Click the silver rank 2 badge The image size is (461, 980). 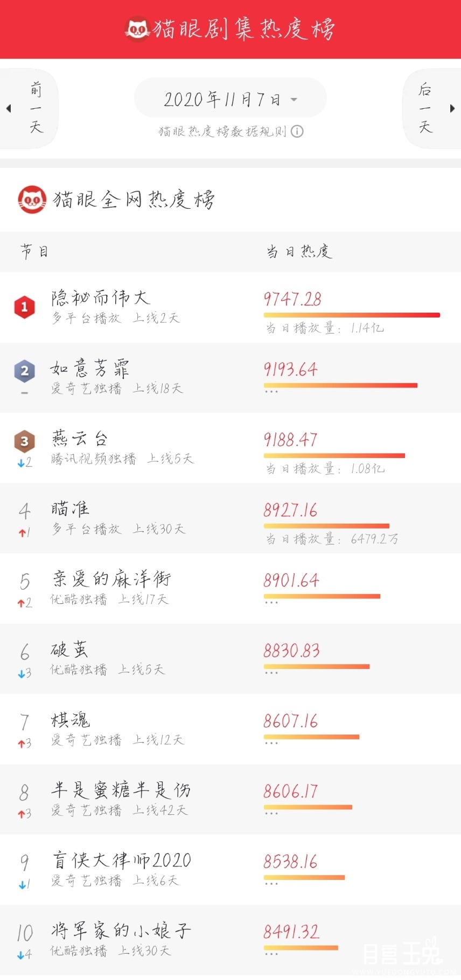tap(25, 371)
